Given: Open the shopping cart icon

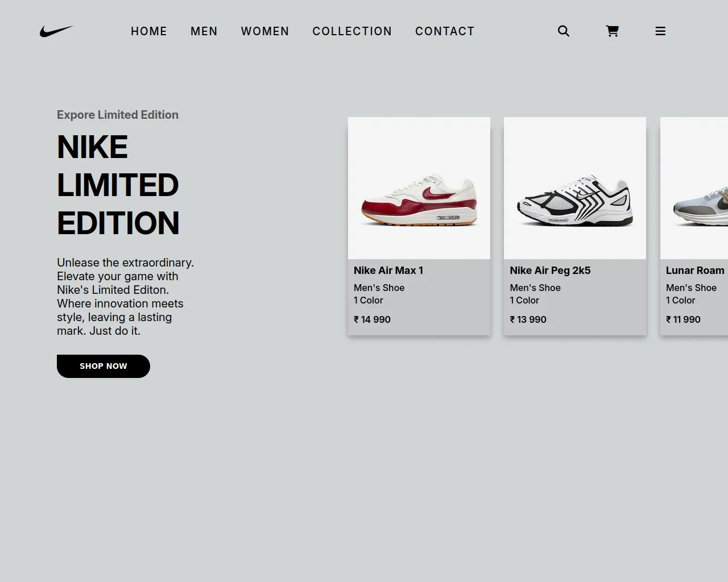Looking at the screenshot, I should pos(612,31).
